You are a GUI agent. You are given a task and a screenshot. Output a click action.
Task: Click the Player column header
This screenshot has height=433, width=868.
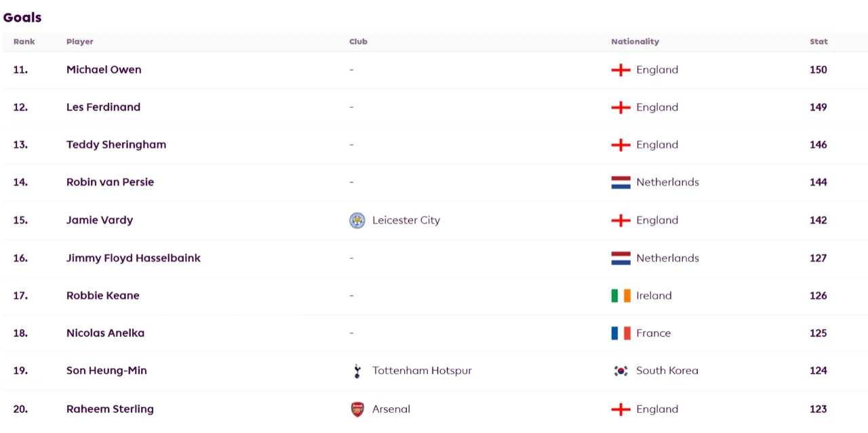pos(80,41)
